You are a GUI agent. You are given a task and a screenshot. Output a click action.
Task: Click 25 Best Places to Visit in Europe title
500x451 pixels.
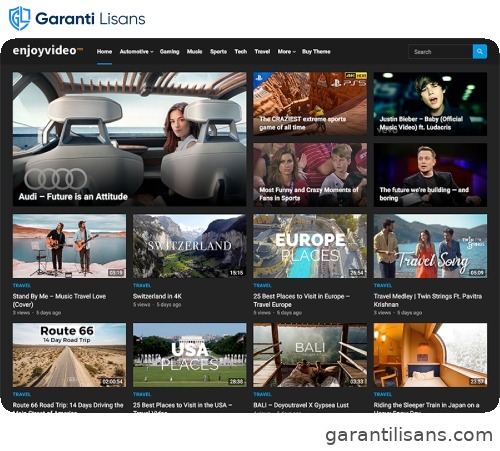coord(302,300)
